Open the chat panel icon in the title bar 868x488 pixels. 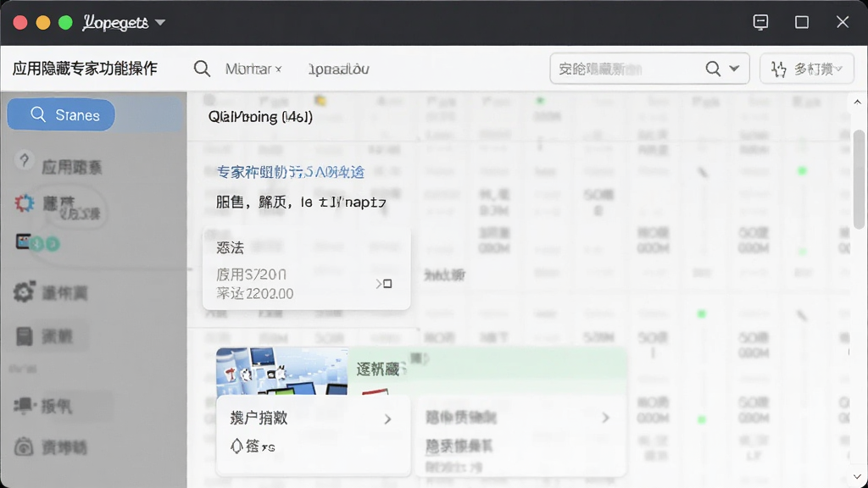click(760, 22)
